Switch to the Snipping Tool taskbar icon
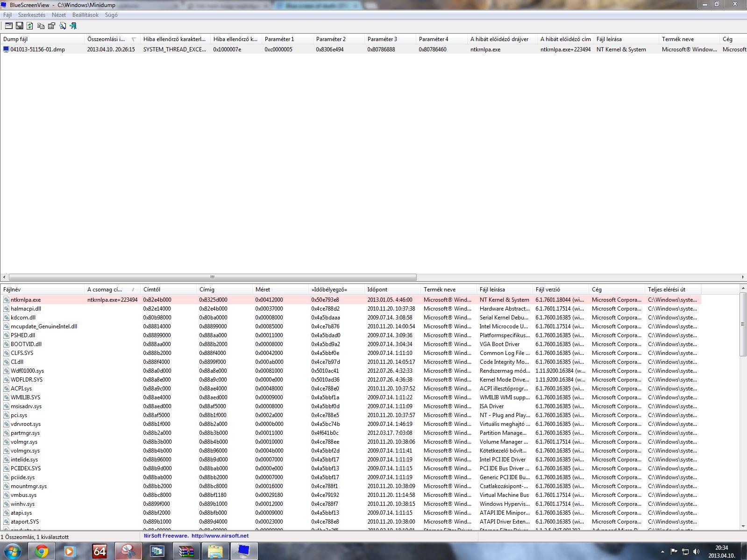Screen dimensions: 747x560 pyautogui.click(x=128, y=552)
